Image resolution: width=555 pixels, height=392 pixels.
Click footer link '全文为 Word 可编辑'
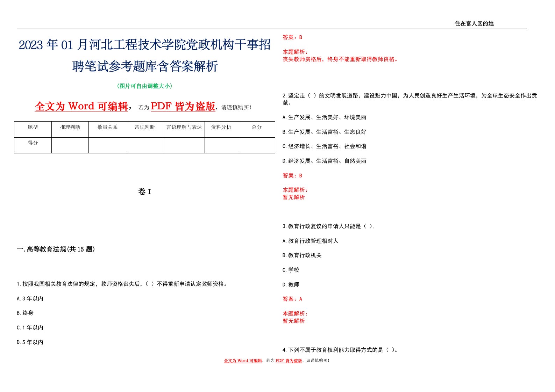coord(243,361)
